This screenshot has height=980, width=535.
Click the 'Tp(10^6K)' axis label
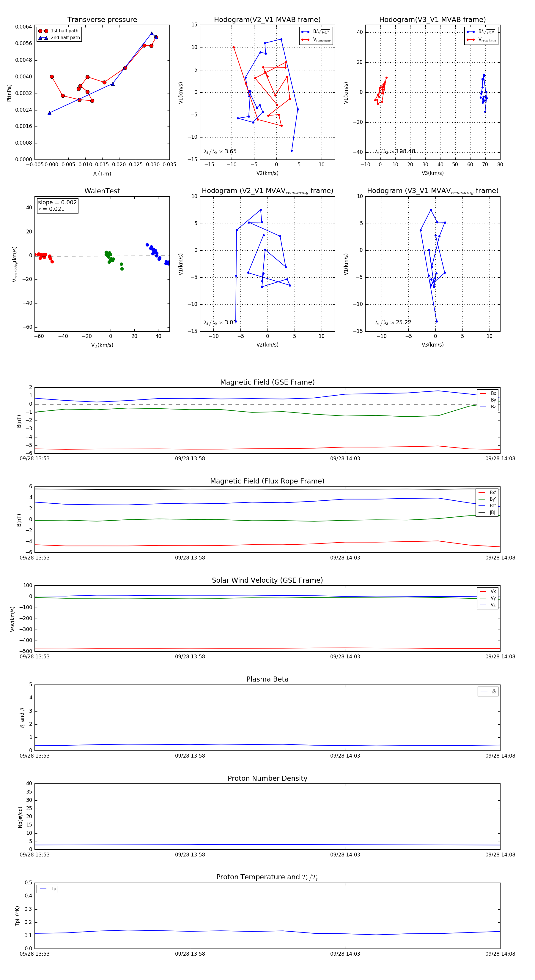click(x=17, y=916)
